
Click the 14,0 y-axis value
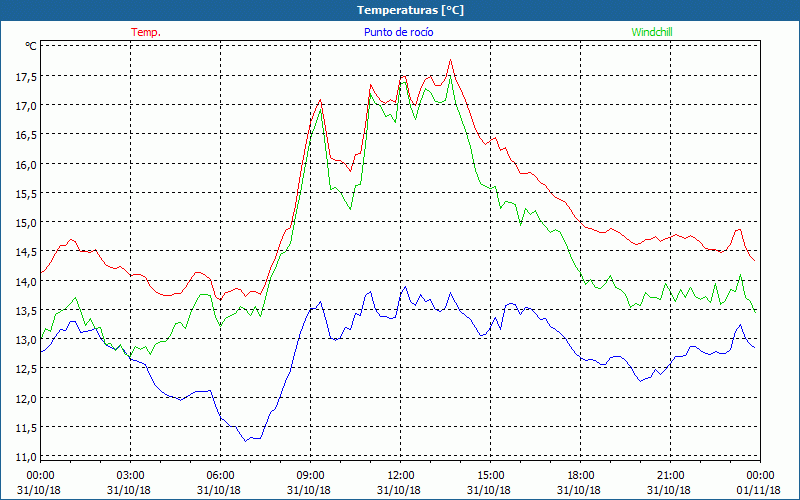pyautogui.click(x=26, y=281)
